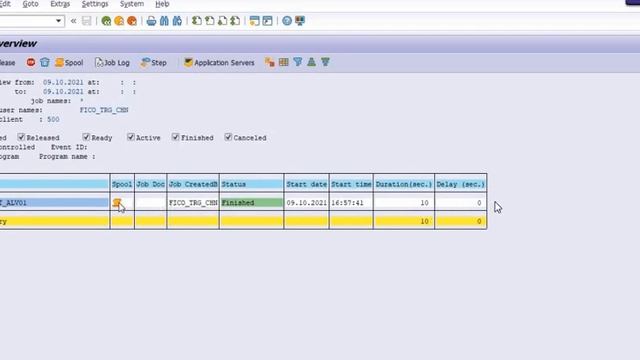Click the user name FICO_TRG_CHN in header

(104, 110)
